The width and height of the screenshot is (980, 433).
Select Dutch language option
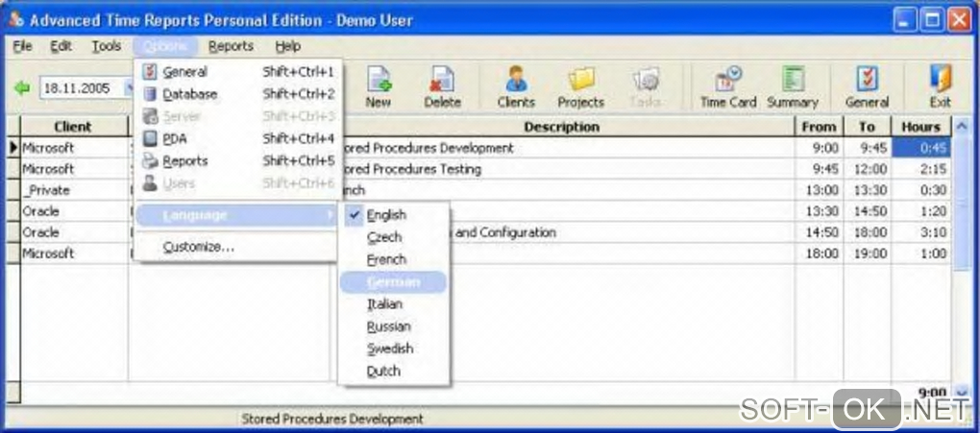(394, 372)
